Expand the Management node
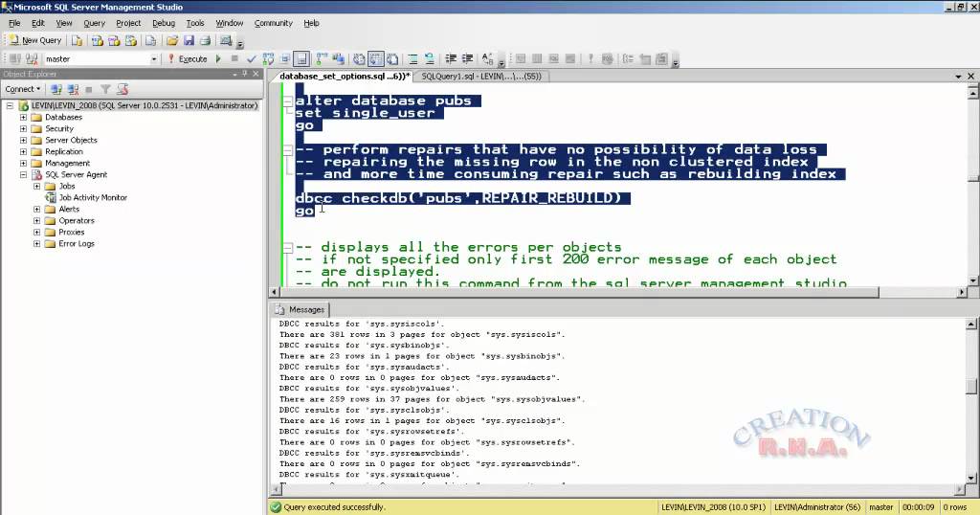Viewport: 980px width, 515px height. pyautogui.click(x=23, y=163)
